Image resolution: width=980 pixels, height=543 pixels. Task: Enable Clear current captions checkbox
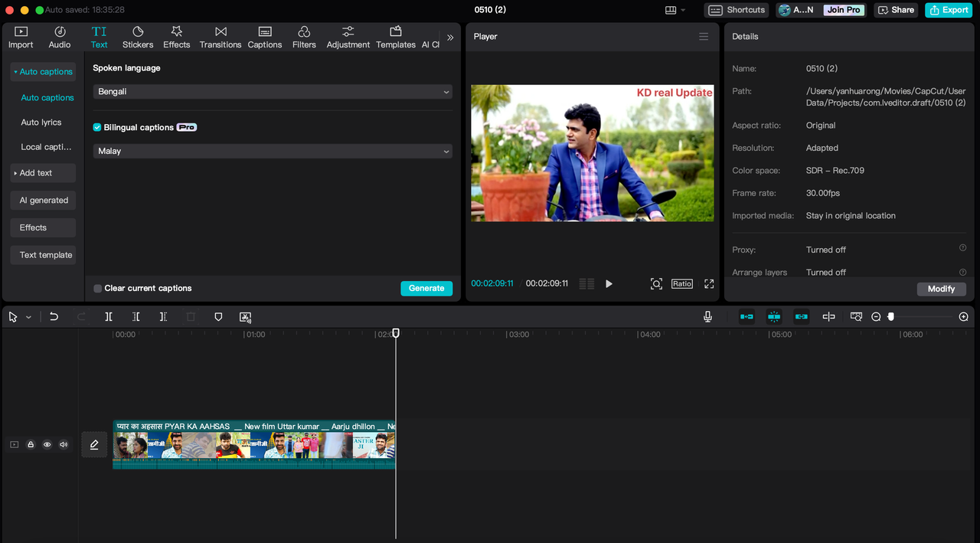[97, 289]
